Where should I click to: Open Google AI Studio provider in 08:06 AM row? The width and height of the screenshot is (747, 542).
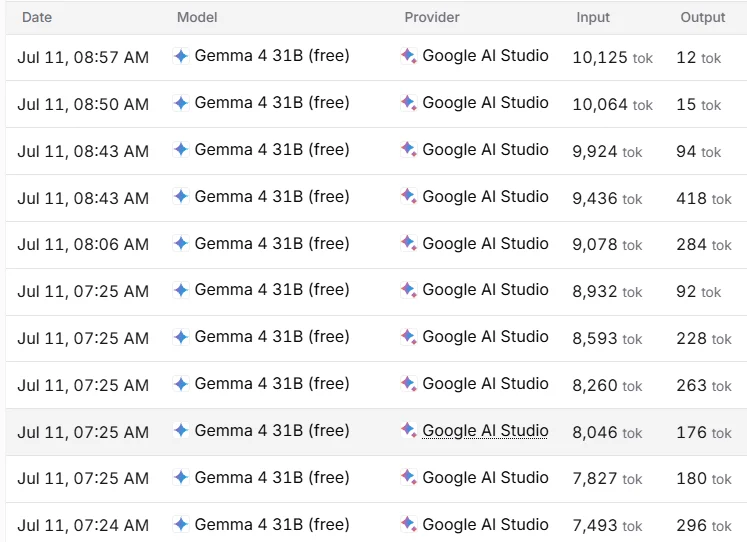485,243
